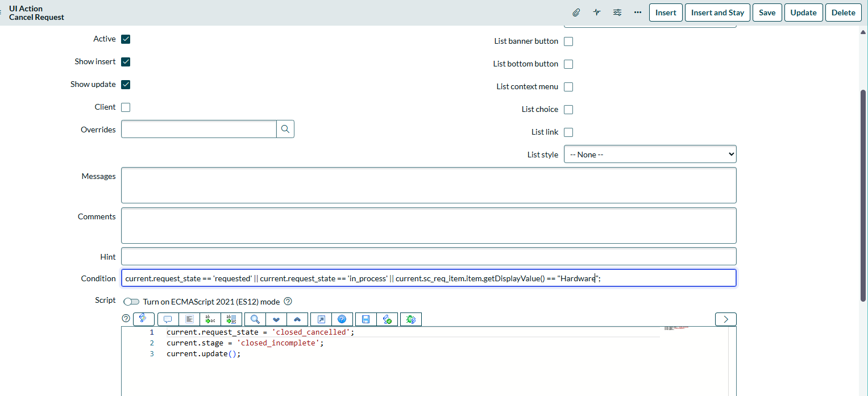This screenshot has height=396, width=868.
Task: Expand the script editor side panel arrow
Action: 725,319
